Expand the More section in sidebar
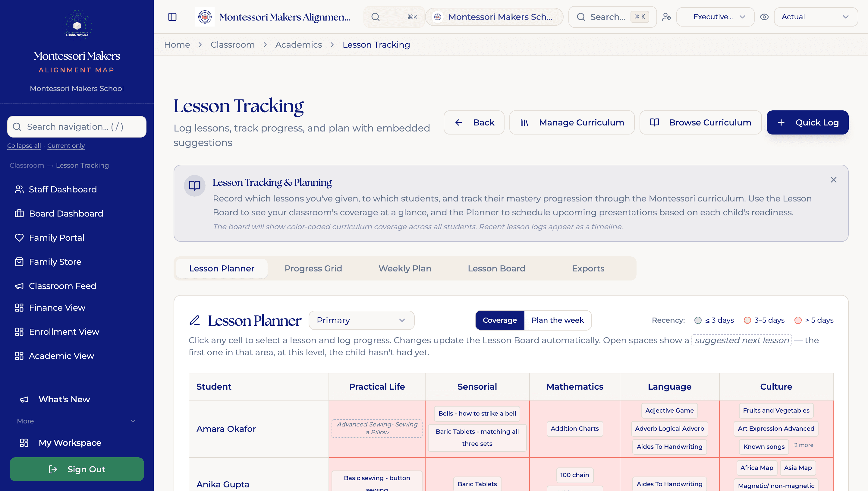Viewport: 868px width, 491px height. point(77,421)
